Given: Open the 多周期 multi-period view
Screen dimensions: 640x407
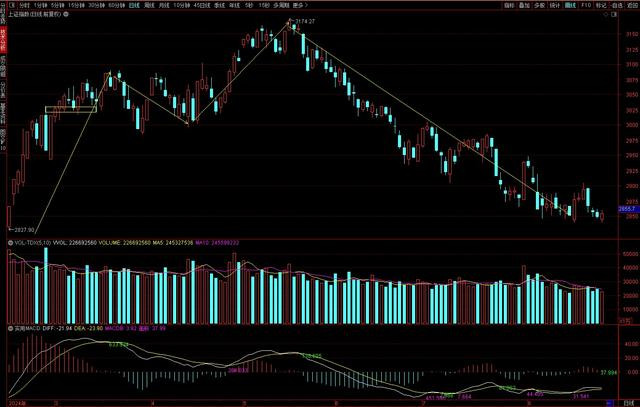Looking at the screenshot, I should click(x=282, y=5).
